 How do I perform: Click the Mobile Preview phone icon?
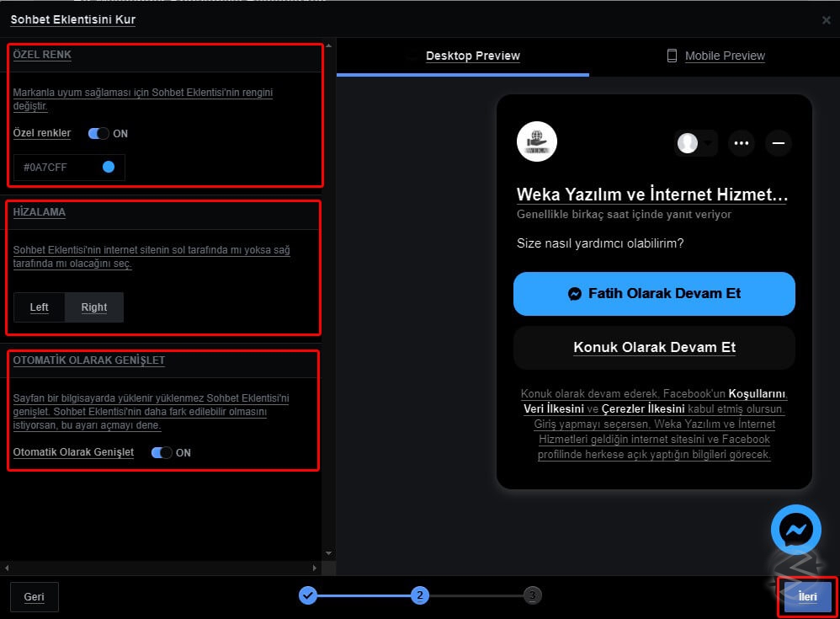point(672,56)
